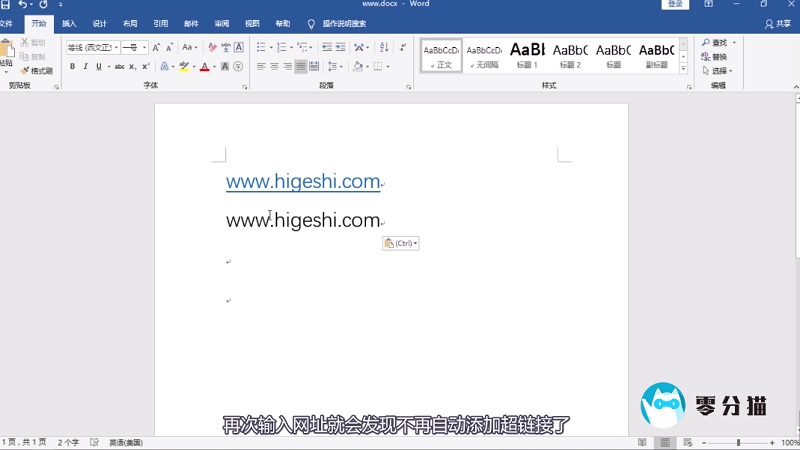Click the 共享 (Share) button
Screen dimensions: 800x450
pyautogui.click(x=777, y=23)
